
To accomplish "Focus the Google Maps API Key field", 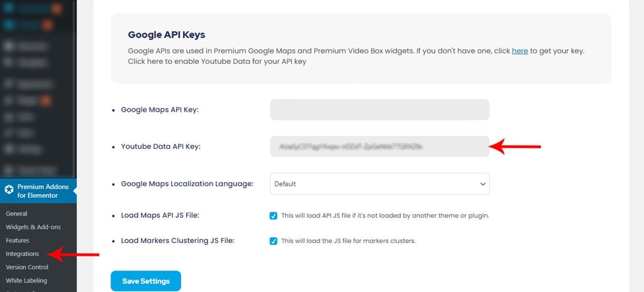I will [x=379, y=109].
